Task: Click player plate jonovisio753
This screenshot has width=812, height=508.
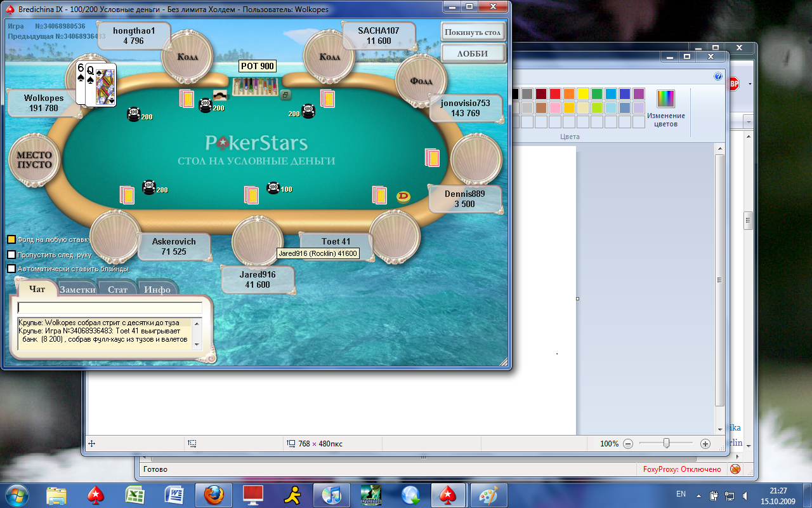Action: (466, 108)
